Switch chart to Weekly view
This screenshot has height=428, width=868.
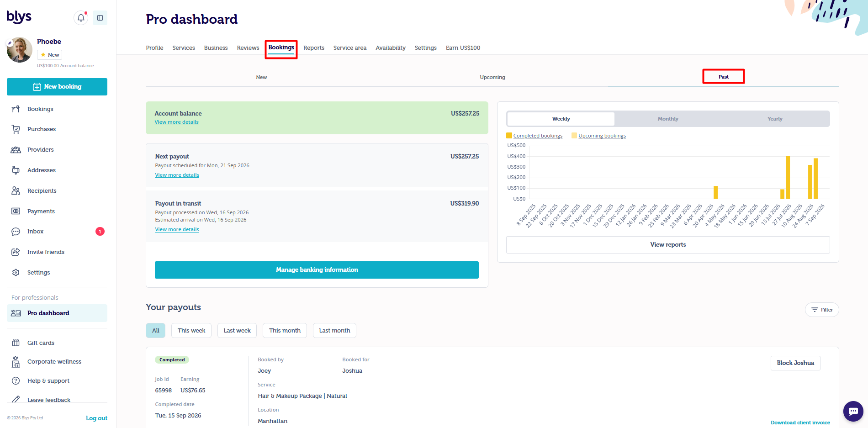tap(561, 119)
